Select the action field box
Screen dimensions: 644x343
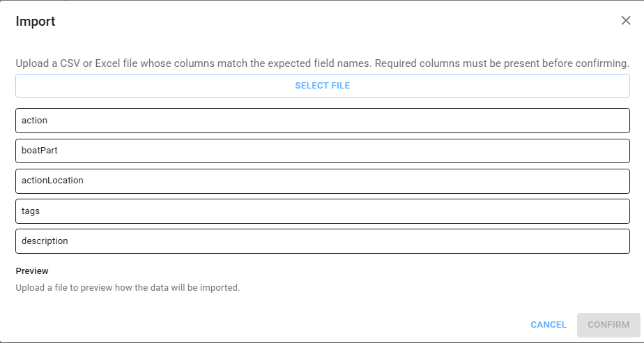pyautogui.click(x=322, y=121)
